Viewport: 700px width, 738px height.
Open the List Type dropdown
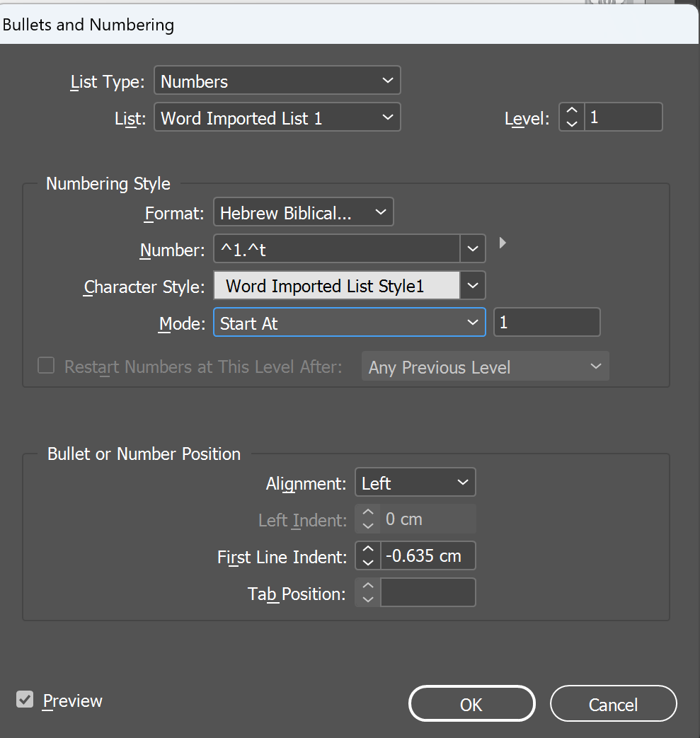[277, 81]
